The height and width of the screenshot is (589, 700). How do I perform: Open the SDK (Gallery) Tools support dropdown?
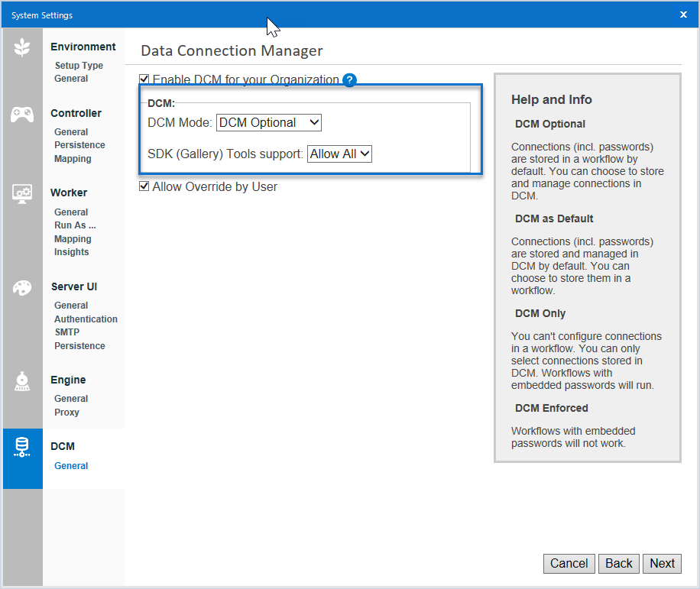coord(339,154)
